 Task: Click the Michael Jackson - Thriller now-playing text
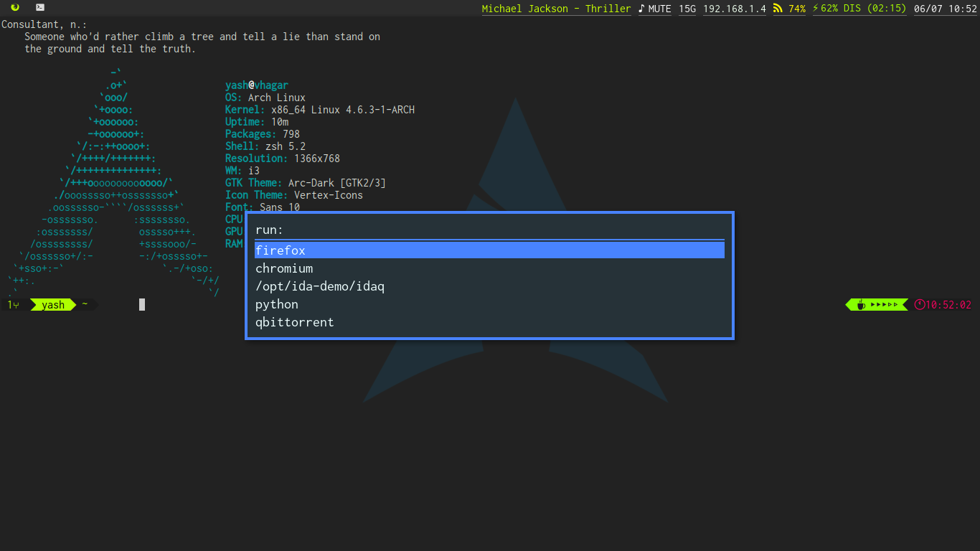pyautogui.click(x=556, y=9)
